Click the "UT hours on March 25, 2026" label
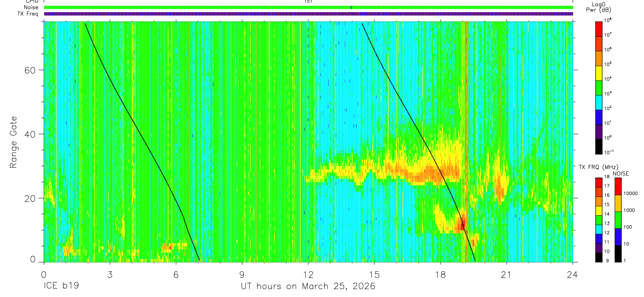This screenshot has height=297, width=644. 308,287
